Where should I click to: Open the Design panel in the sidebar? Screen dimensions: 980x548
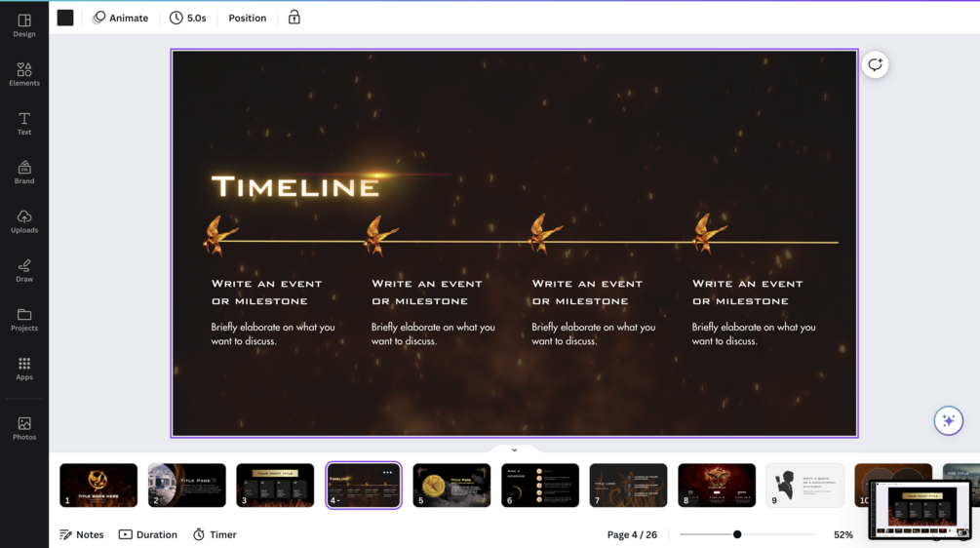coord(24,25)
